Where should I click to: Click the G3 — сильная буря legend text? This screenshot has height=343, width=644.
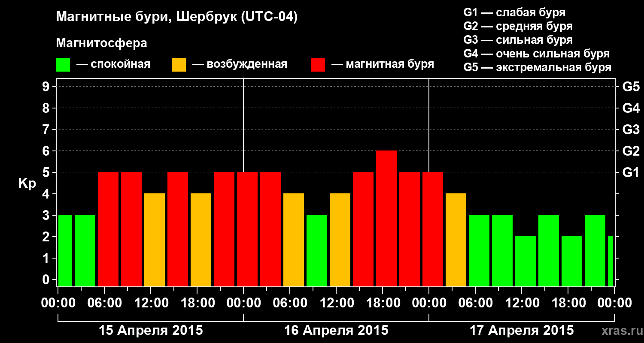click(x=518, y=40)
